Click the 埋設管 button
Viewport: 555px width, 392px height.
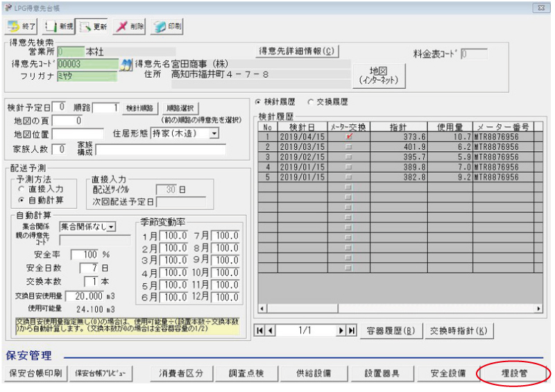point(514,373)
